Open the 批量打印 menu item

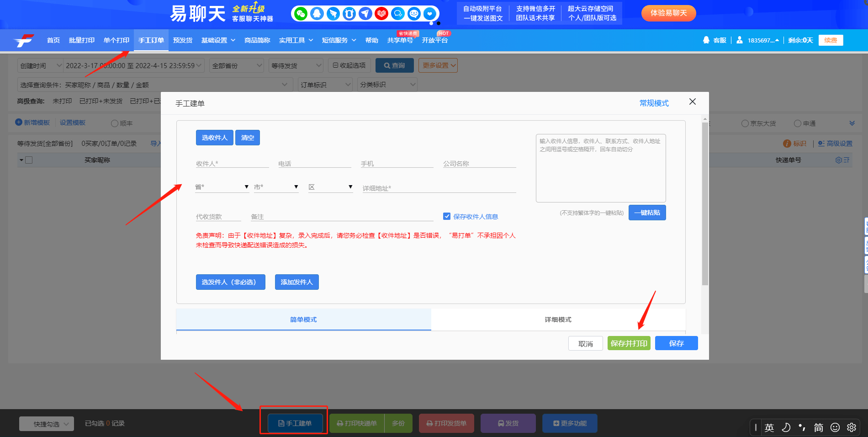[82, 40]
